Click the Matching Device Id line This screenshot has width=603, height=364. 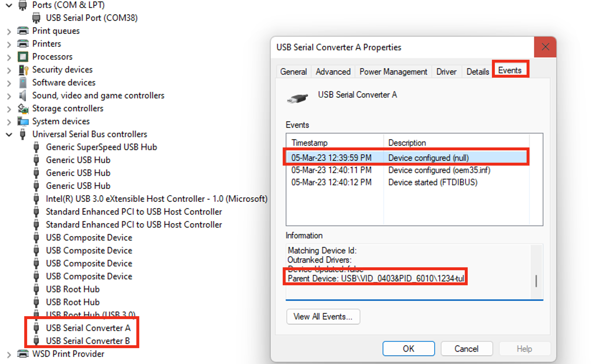click(322, 250)
